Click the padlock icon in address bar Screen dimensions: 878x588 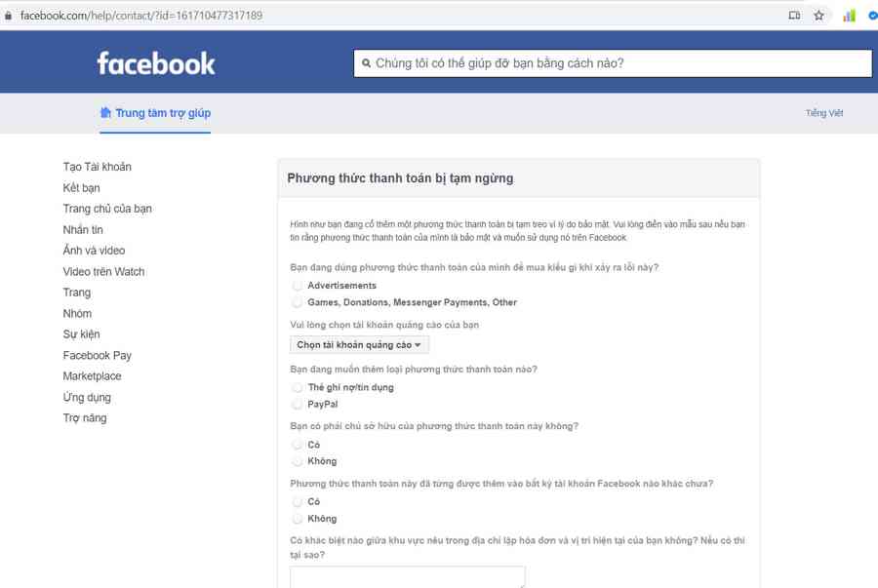coord(8,16)
